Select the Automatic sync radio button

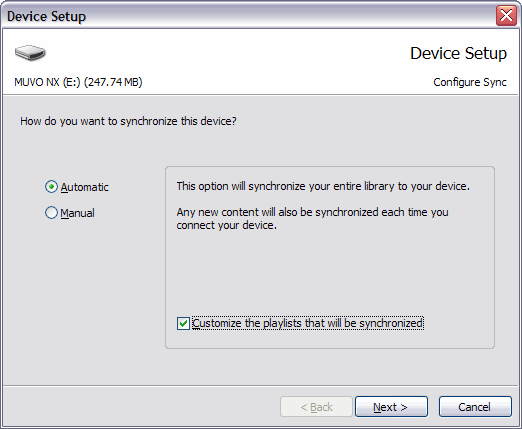click(51, 187)
